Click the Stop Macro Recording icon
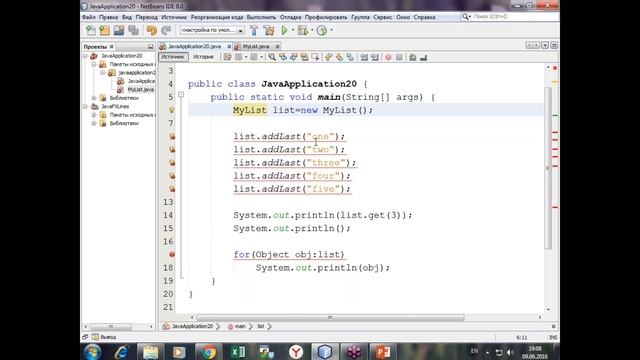Viewport: 640px width, 360px height. 399,57
